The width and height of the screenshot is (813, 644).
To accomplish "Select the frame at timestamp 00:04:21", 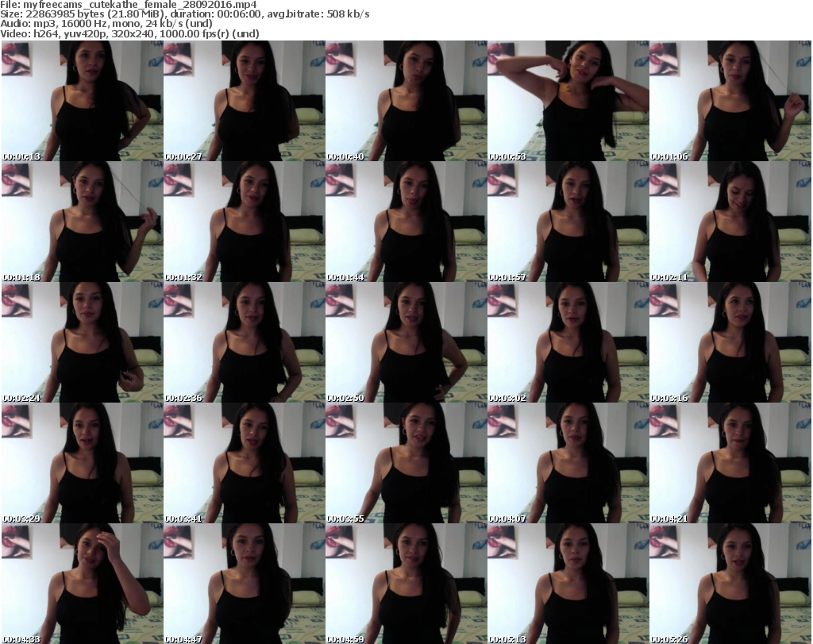I will click(730, 463).
